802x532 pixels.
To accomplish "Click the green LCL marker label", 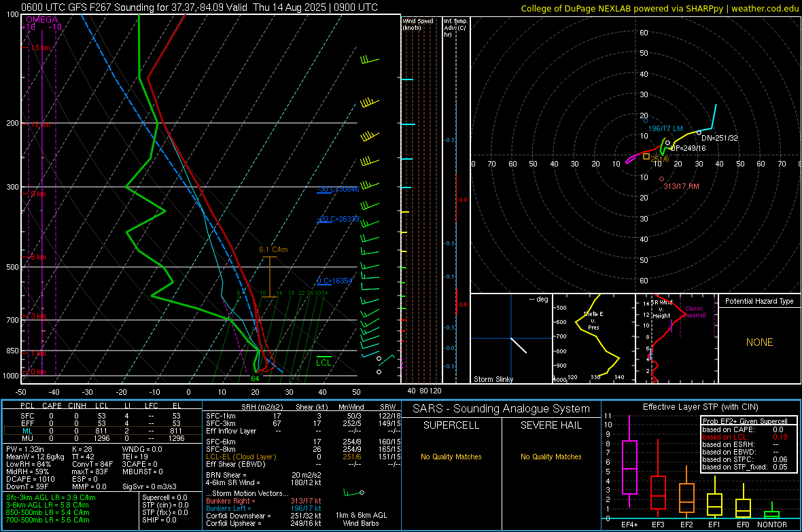I will 324,363.
